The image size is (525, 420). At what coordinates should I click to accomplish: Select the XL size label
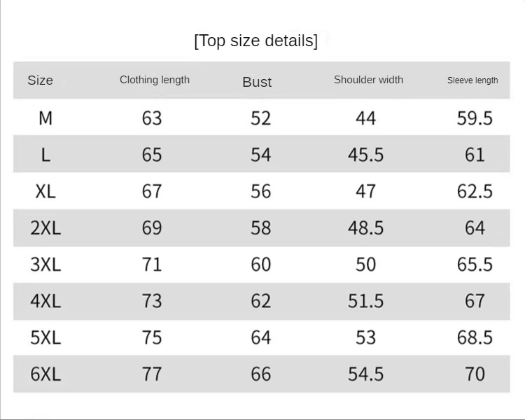[45, 192]
